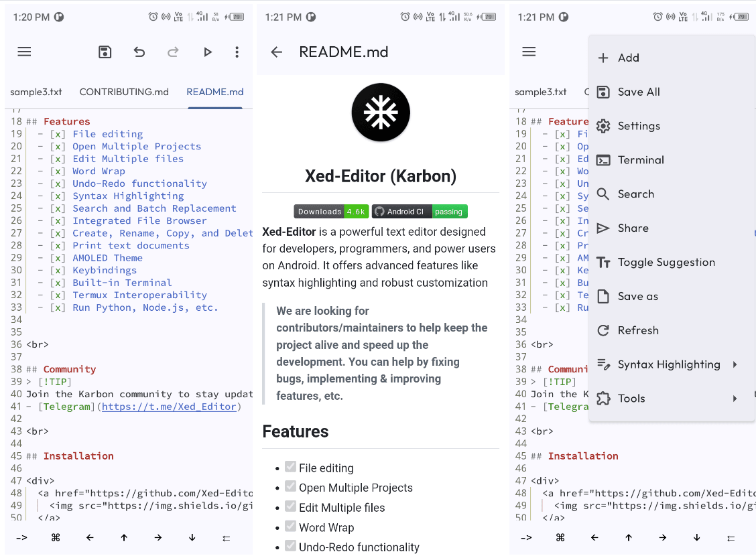Toggle the Undo-Redo functionality checkbox
The width and height of the screenshot is (756, 560).
click(290, 545)
